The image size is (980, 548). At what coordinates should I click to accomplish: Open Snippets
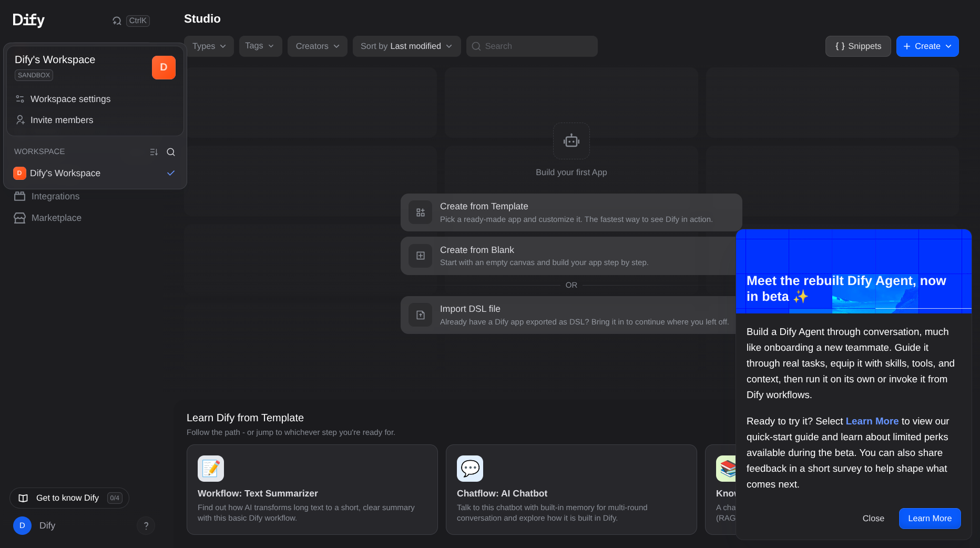tap(858, 46)
